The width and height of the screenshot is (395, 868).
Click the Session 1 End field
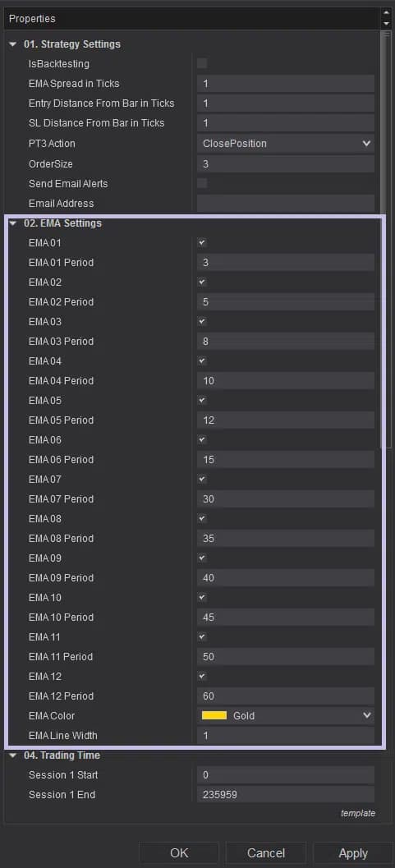[286, 794]
